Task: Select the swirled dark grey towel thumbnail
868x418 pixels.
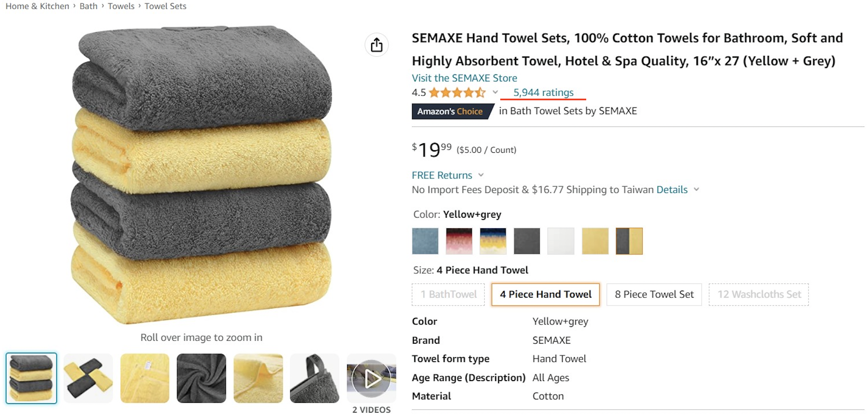Action: (x=201, y=379)
